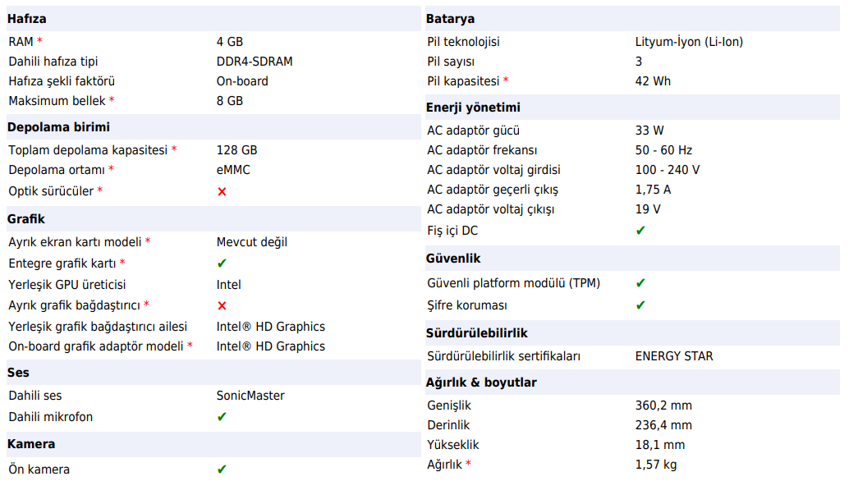
Task: Click the red cross for Ayrık grafik bağdaştırıcı
Action: tap(222, 305)
